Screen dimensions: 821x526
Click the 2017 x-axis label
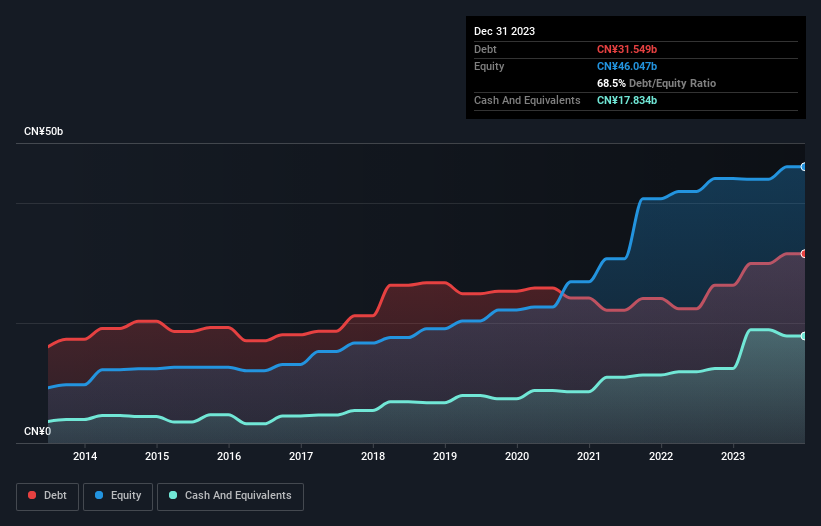[301, 456]
